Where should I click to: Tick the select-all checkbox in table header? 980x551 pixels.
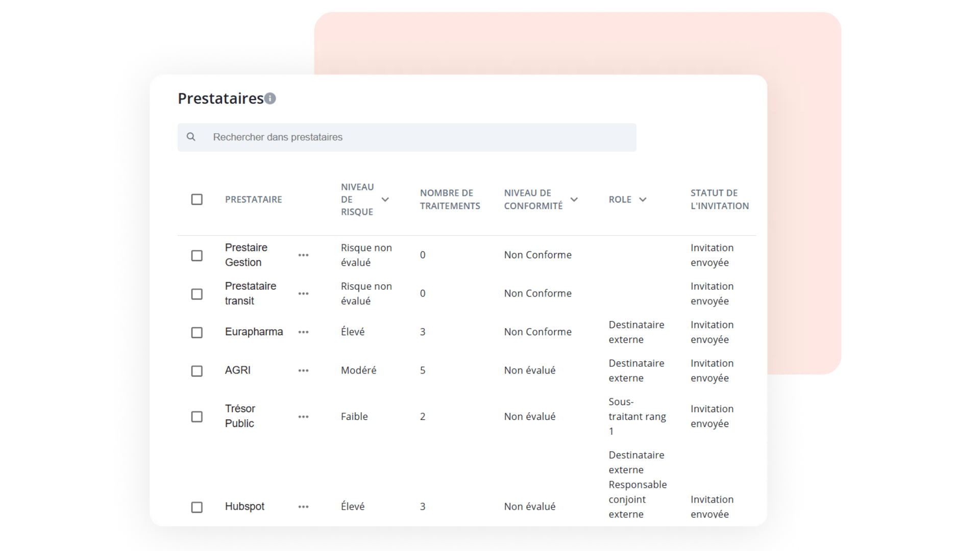pyautogui.click(x=197, y=199)
